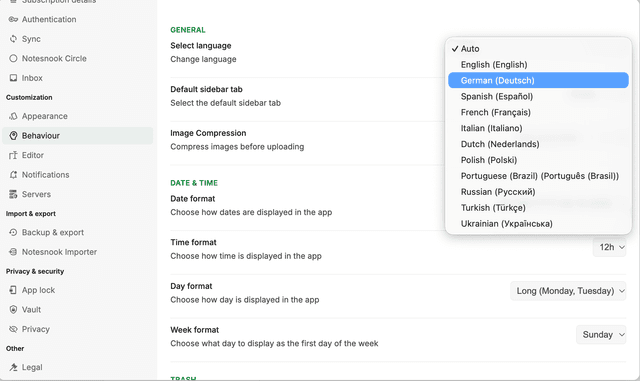Choose French (Français) language

pyautogui.click(x=538, y=112)
